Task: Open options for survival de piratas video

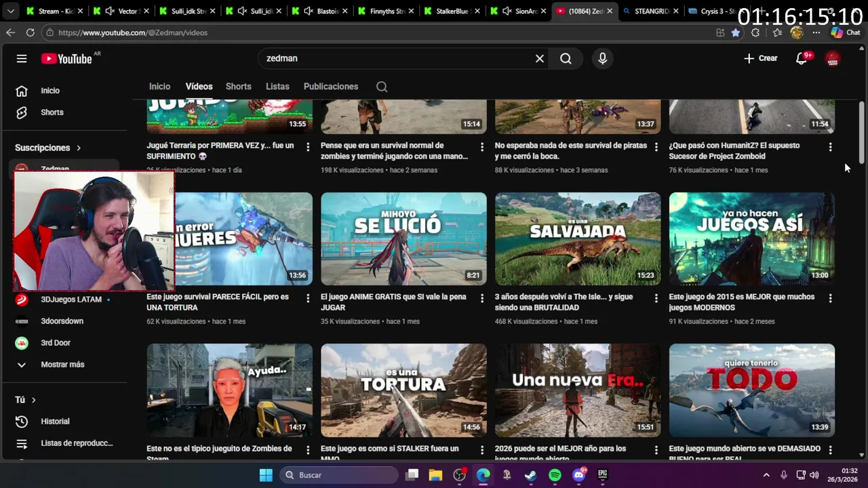Action: (x=656, y=146)
